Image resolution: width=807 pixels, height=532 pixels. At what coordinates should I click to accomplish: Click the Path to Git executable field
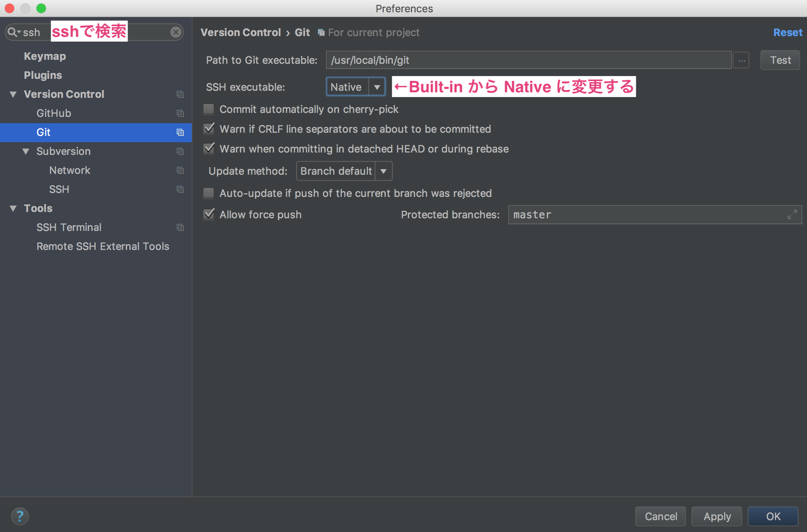click(x=528, y=60)
